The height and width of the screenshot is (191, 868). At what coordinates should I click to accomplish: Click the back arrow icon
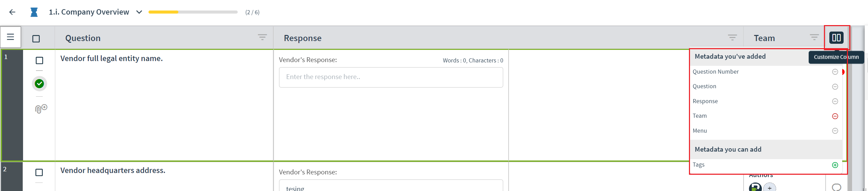(x=12, y=12)
